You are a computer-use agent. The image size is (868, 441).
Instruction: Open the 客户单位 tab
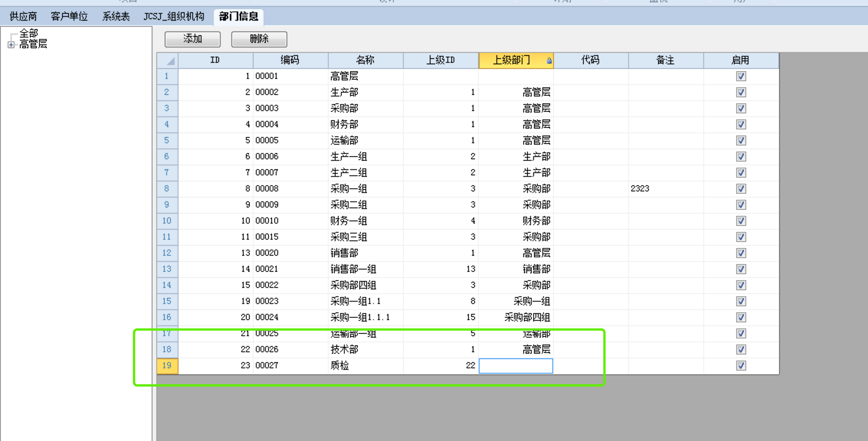pyautogui.click(x=69, y=16)
